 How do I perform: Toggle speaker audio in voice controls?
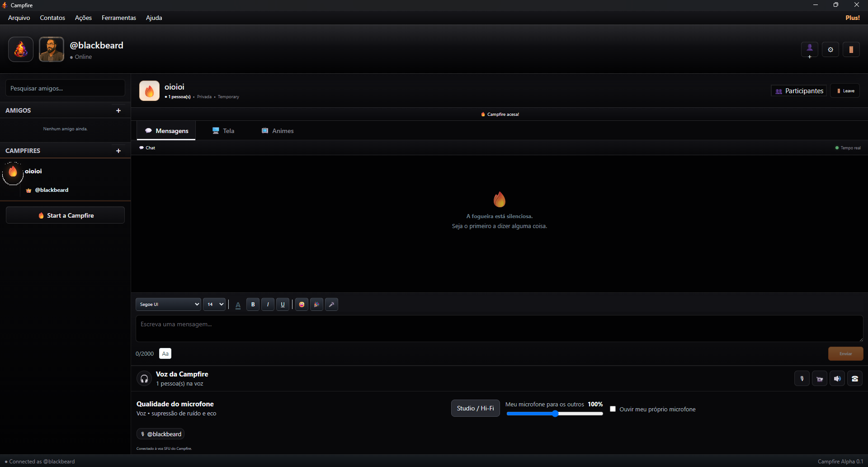[837, 379]
